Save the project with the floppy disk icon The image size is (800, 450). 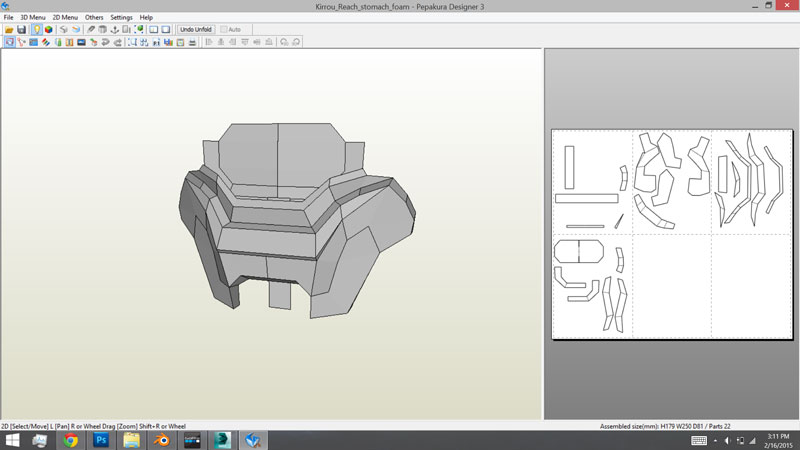(x=21, y=30)
